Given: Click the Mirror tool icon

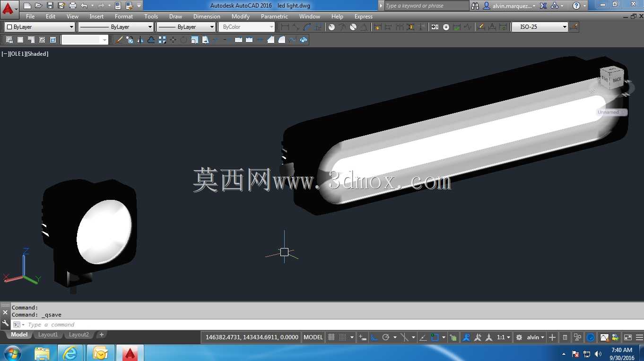Looking at the screenshot, I should click(140, 40).
